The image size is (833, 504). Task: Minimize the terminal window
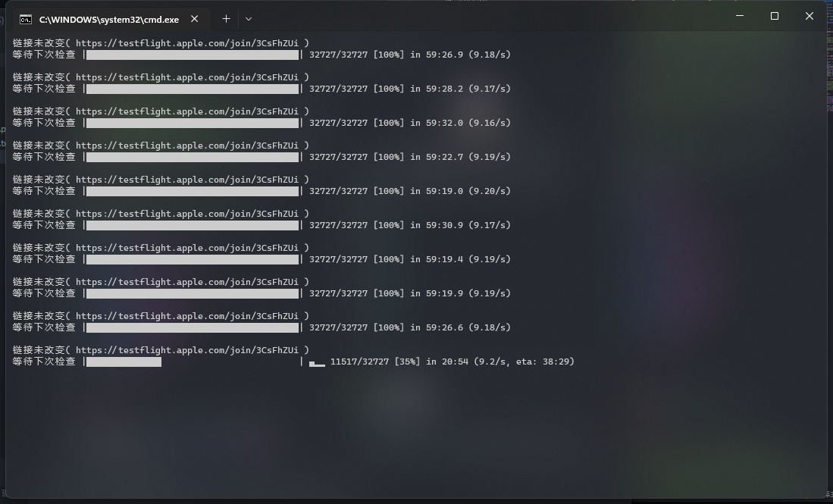pos(740,16)
